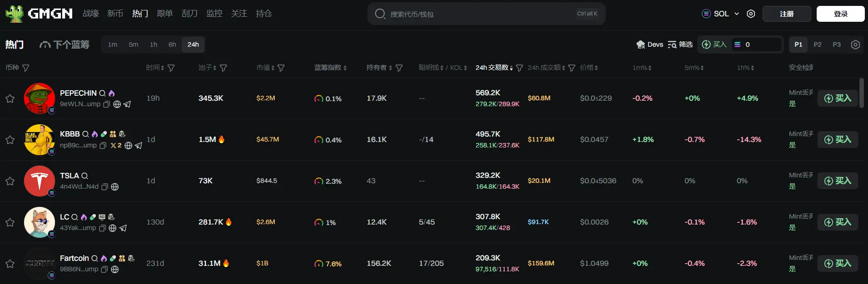Click settings icon next to SOL selector
This screenshot has width=868, height=284.
pos(751,14)
